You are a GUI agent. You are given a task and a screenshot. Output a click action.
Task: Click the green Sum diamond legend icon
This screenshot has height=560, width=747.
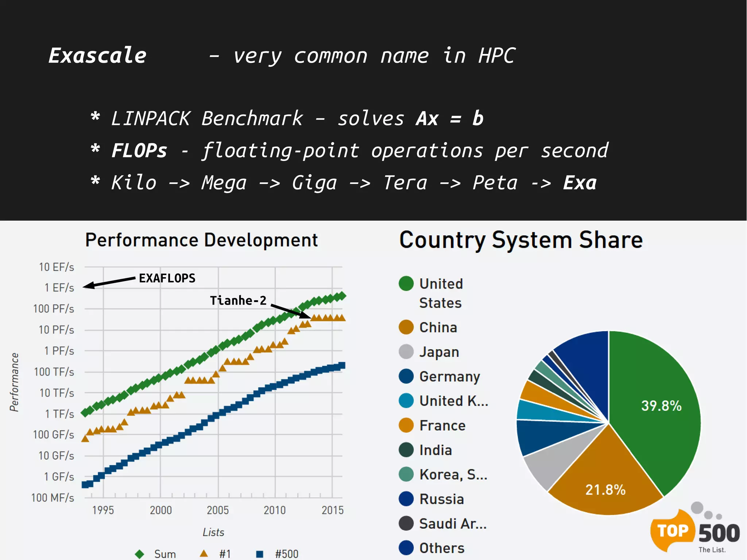pos(139,554)
